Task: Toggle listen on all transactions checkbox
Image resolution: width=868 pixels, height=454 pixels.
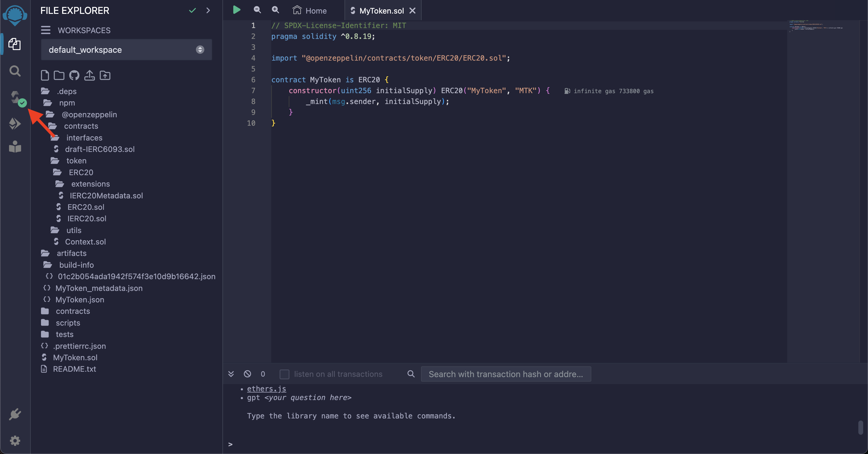Action: click(x=284, y=374)
